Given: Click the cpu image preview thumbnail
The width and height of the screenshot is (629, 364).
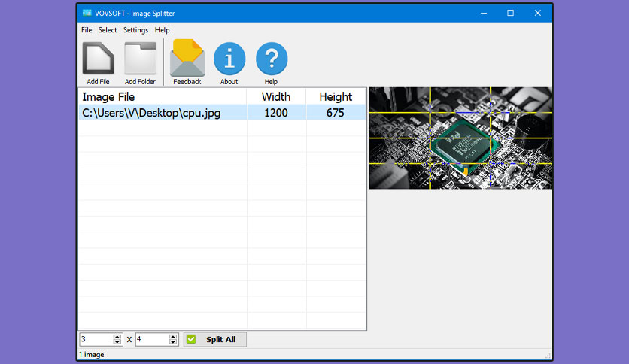Looking at the screenshot, I should (x=460, y=138).
